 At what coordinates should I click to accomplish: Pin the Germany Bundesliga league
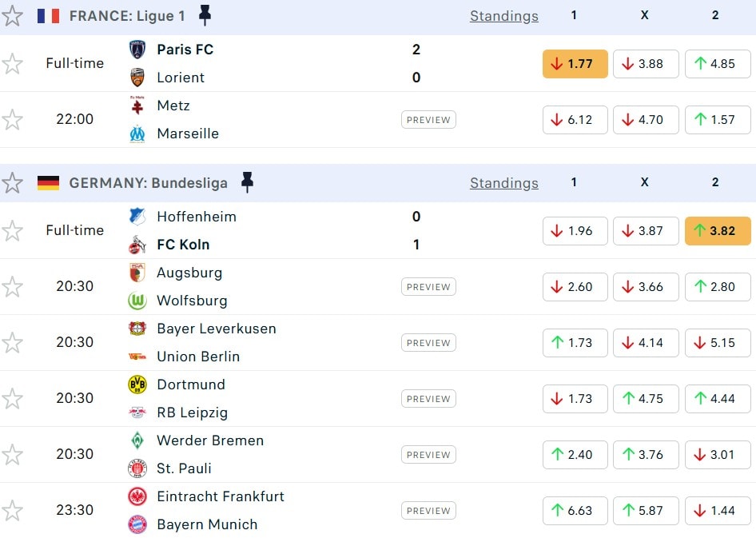click(247, 182)
